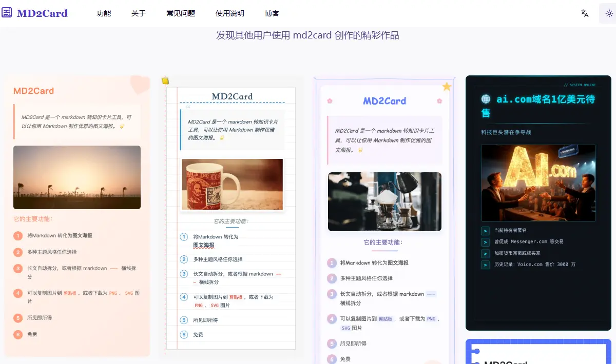Open the 使用说明 navigation item

pos(230,13)
